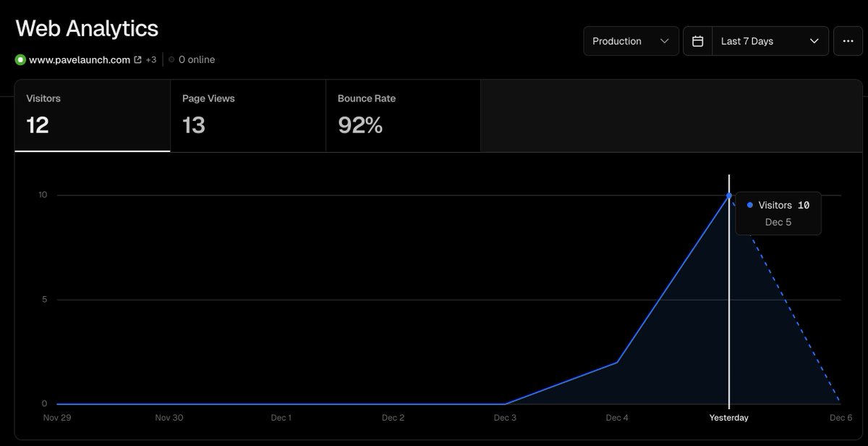
Task: Click the green status icon beside the domain
Action: tap(20, 59)
